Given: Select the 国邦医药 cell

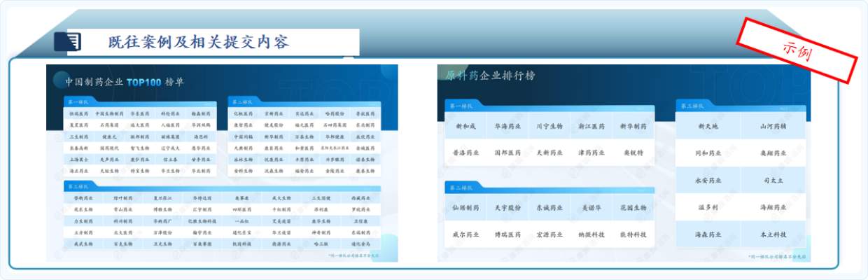Looking at the screenshot, I should click(508, 152).
